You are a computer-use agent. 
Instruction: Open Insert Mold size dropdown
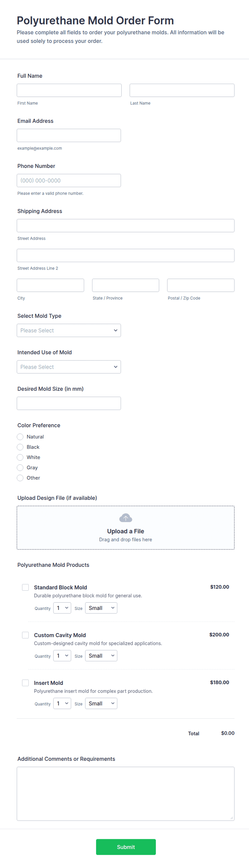point(101,703)
